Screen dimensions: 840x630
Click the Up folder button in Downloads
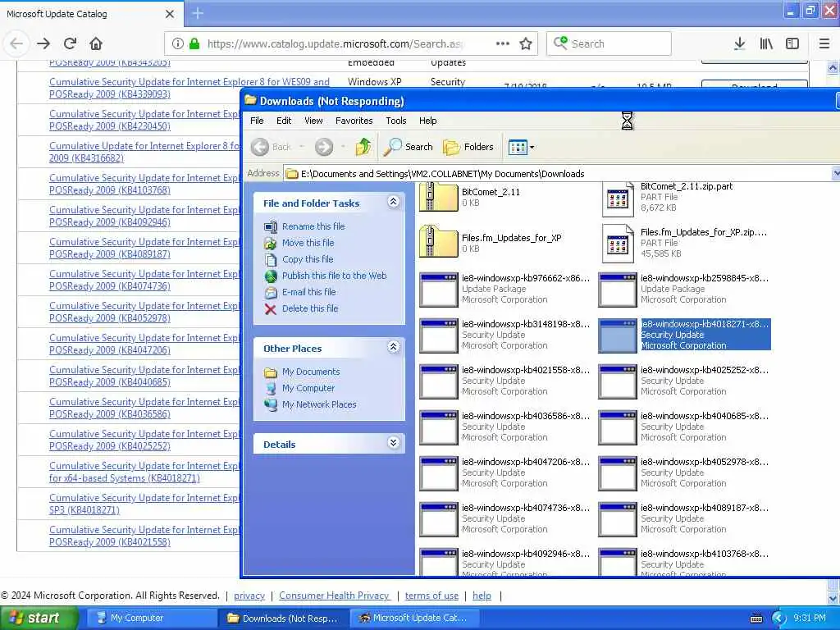[x=363, y=146]
